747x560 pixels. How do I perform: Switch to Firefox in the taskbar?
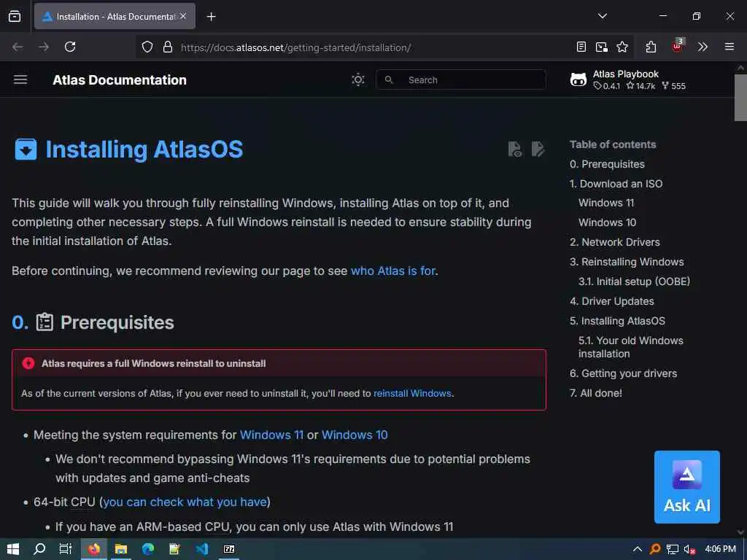click(93, 549)
